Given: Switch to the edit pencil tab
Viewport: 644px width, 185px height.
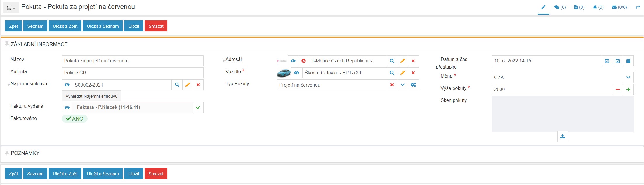Looking at the screenshot, I should [543, 7].
